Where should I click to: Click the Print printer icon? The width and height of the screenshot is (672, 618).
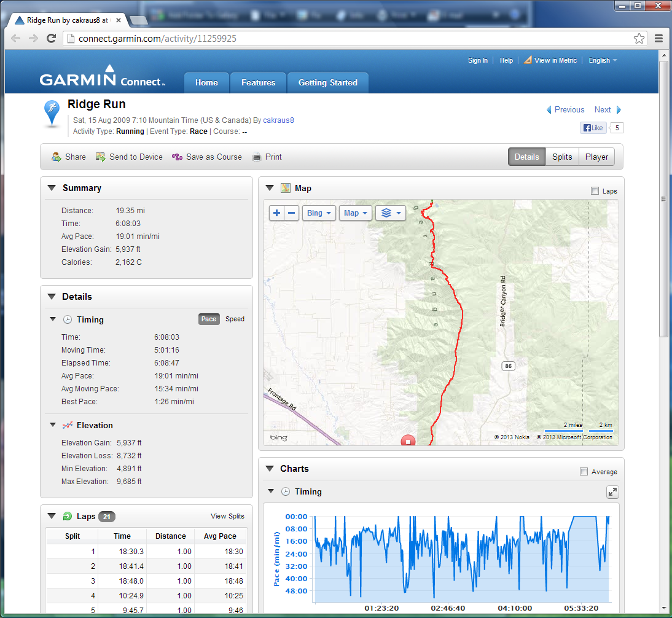click(x=257, y=157)
